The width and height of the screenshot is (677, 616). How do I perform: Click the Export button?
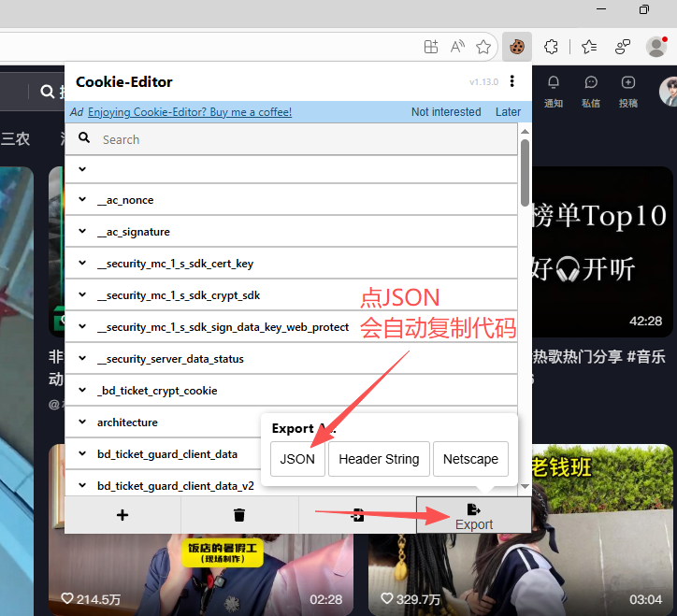474,515
